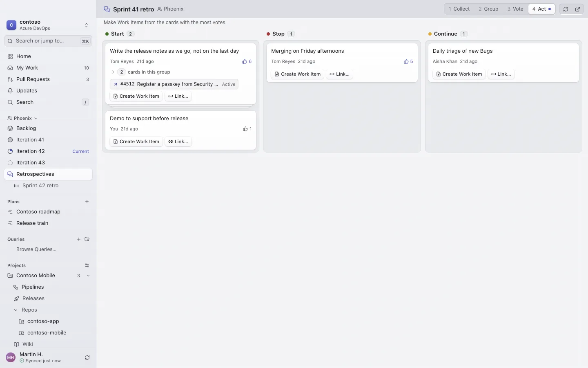The image size is (588, 368).
Task: Toggle thumbs-up vote on release notes card
Action: (x=247, y=61)
